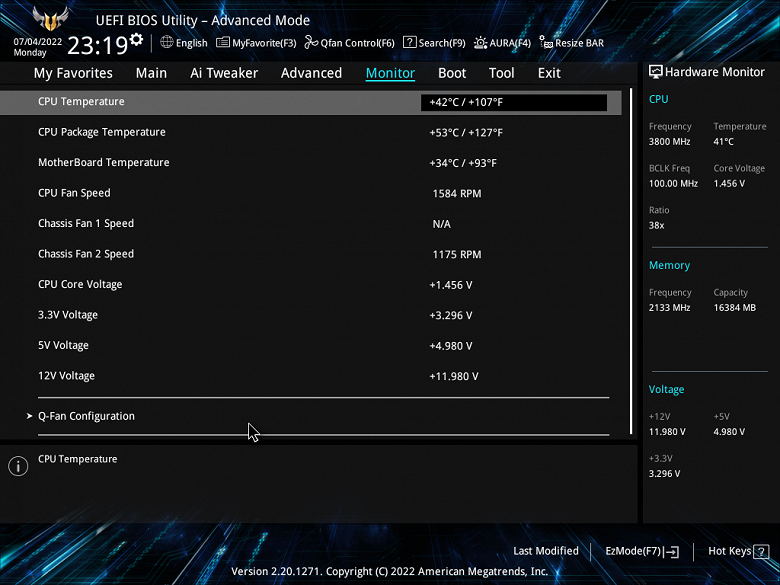The image size is (780, 585).
Task: Click the version copyright line
Action: pos(390,572)
